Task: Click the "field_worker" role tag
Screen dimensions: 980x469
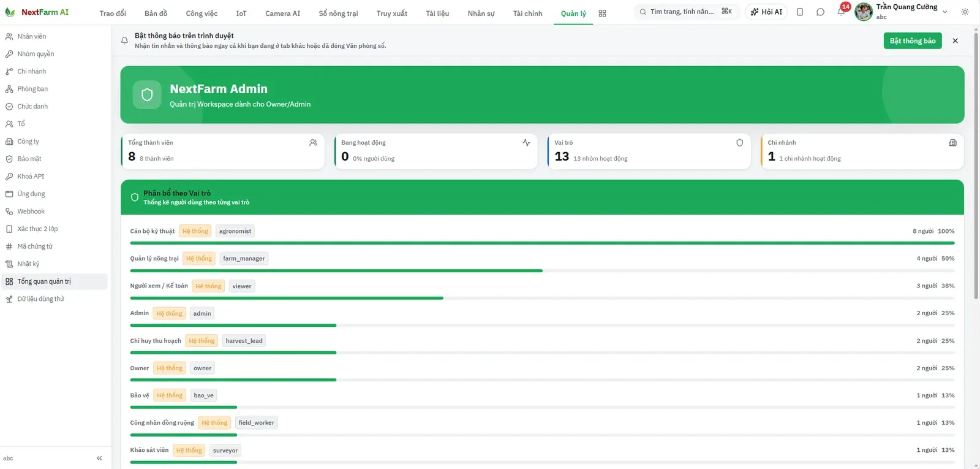Action: 256,423
